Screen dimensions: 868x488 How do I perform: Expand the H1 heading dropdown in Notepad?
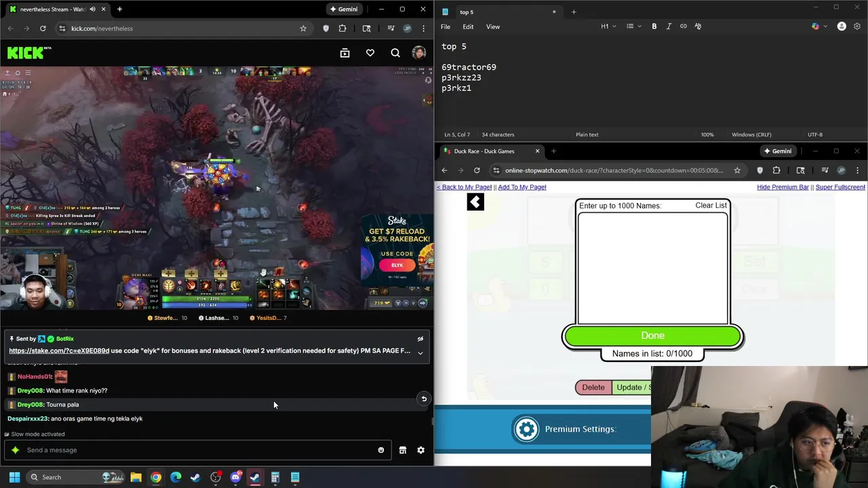pyautogui.click(x=608, y=26)
